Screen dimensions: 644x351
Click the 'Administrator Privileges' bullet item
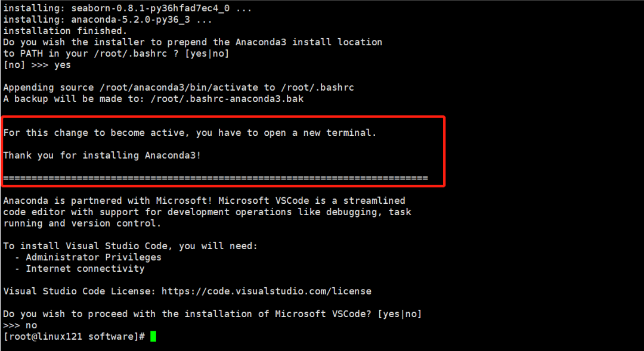pos(94,257)
